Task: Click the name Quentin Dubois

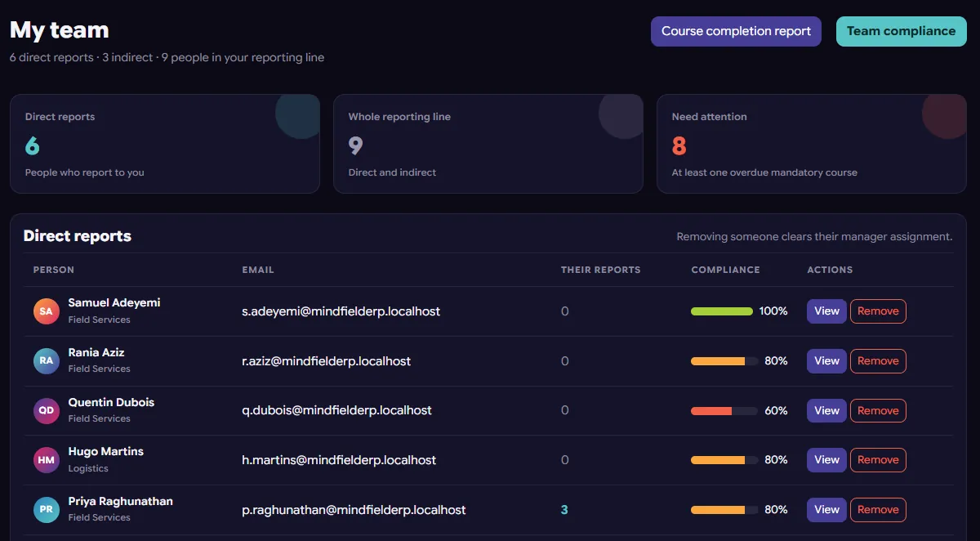Action: point(111,402)
